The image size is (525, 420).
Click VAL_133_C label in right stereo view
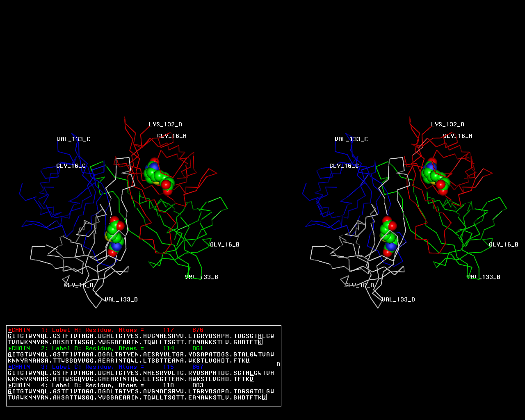click(351, 139)
